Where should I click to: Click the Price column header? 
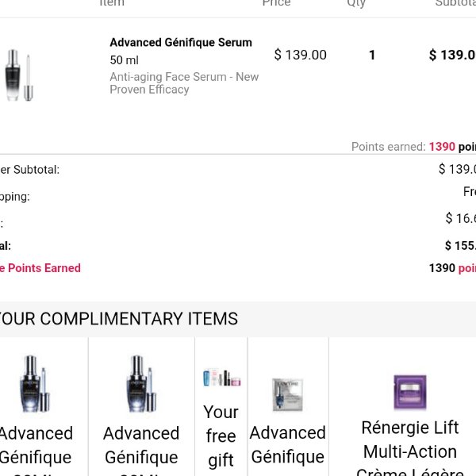click(277, 3)
